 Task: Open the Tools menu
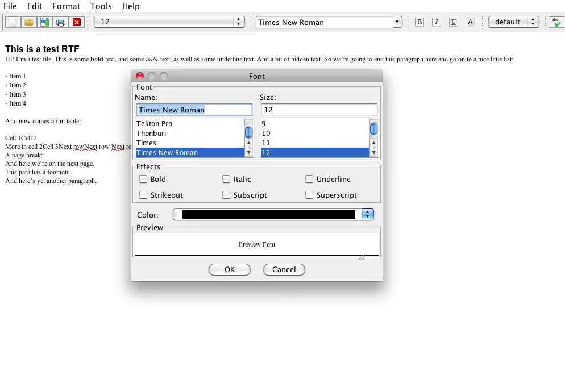click(101, 6)
